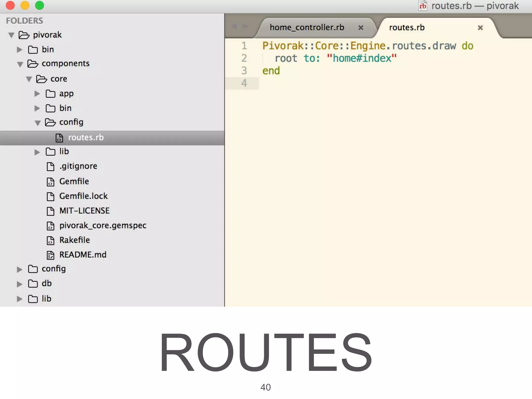Screen dimensions: 532x399
Task: Collapse the pivorak root folder
Action: (x=11, y=35)
